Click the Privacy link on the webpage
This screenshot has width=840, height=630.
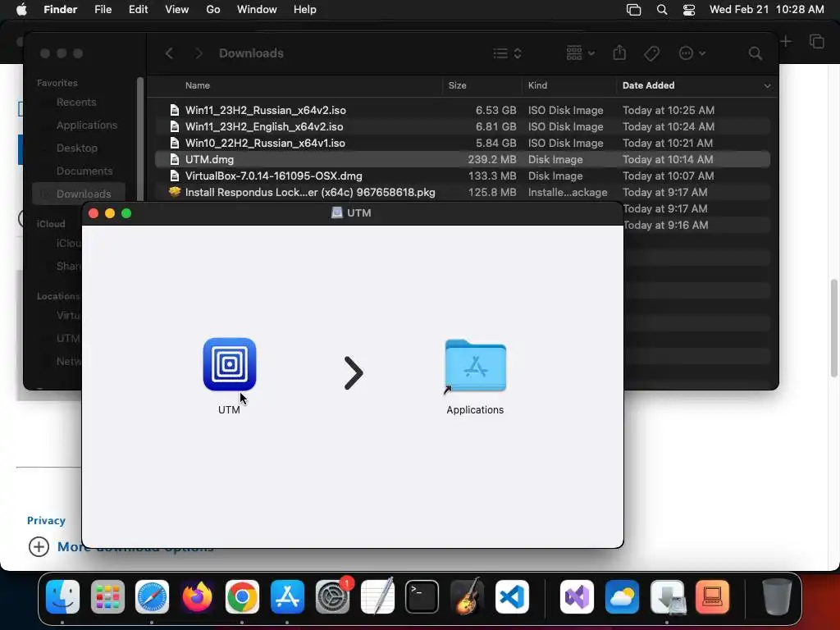click(46, 520)
